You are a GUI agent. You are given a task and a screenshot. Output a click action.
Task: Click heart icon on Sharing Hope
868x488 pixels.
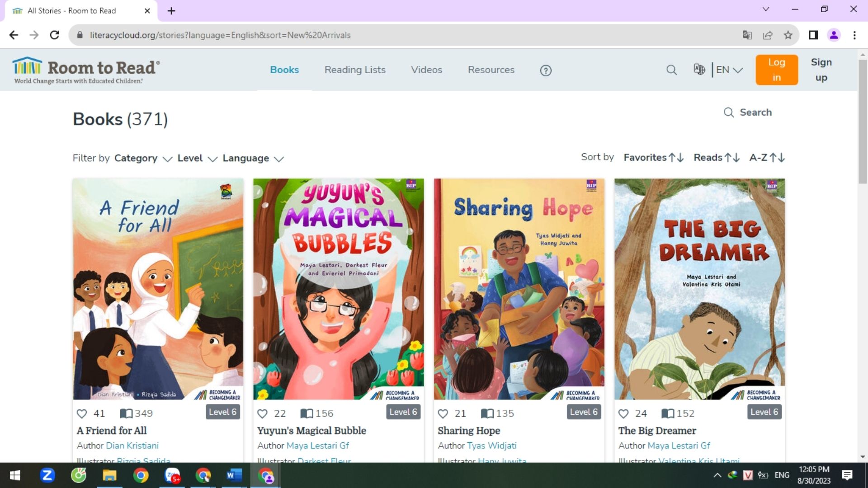pos(443,413)
